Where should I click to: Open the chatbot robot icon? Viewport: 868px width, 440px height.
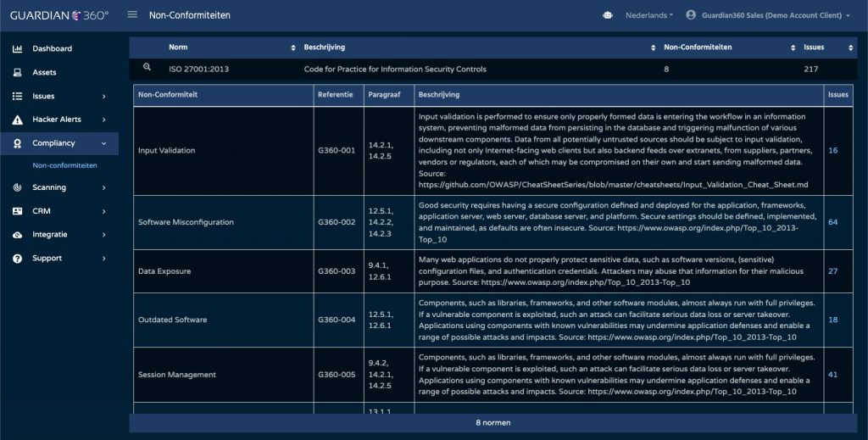pyautogui.click(x=607, y=15)
